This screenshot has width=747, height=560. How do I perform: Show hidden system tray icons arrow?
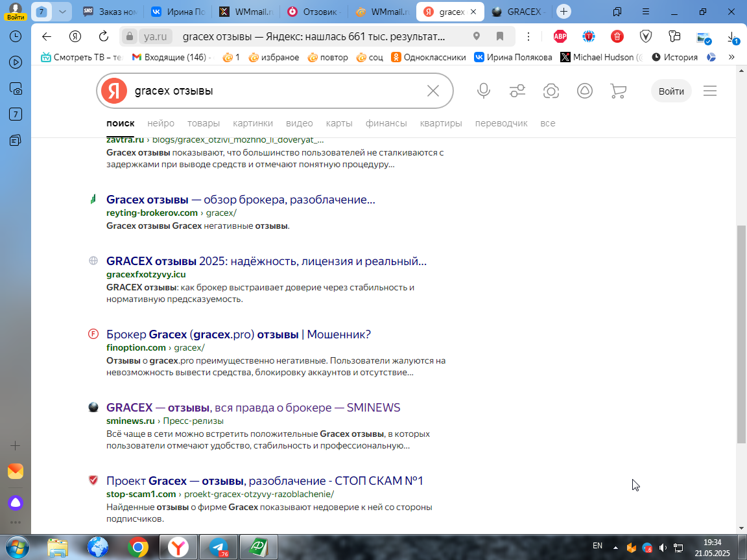pos(615,548)
